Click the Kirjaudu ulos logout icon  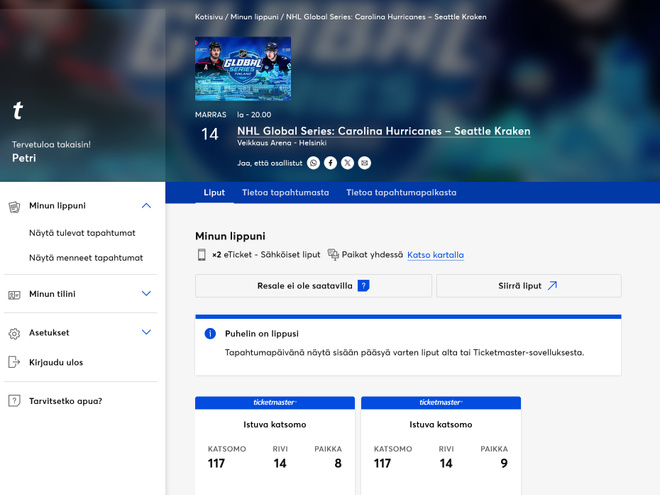[x=14, y=362]
